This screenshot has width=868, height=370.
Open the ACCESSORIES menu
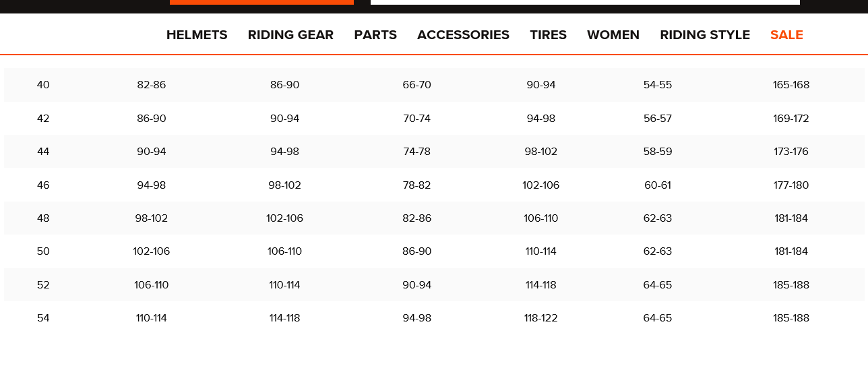(x=463, y=35)
